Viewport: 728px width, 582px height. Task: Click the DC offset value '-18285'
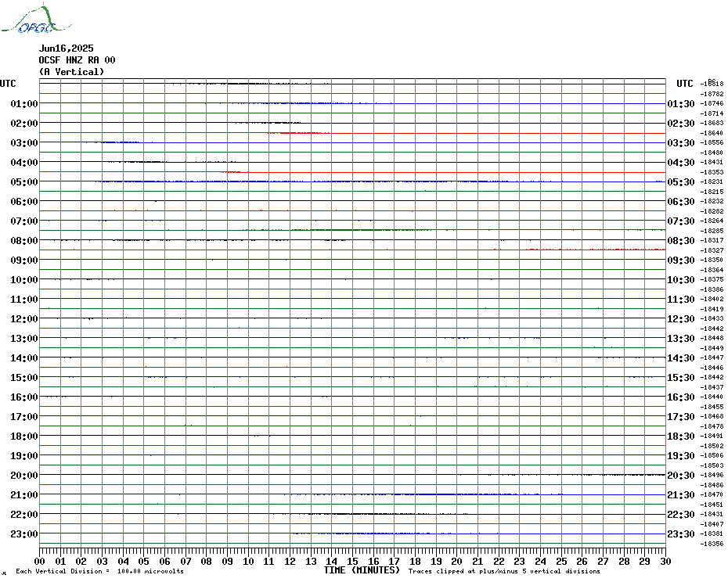point(712,231)
